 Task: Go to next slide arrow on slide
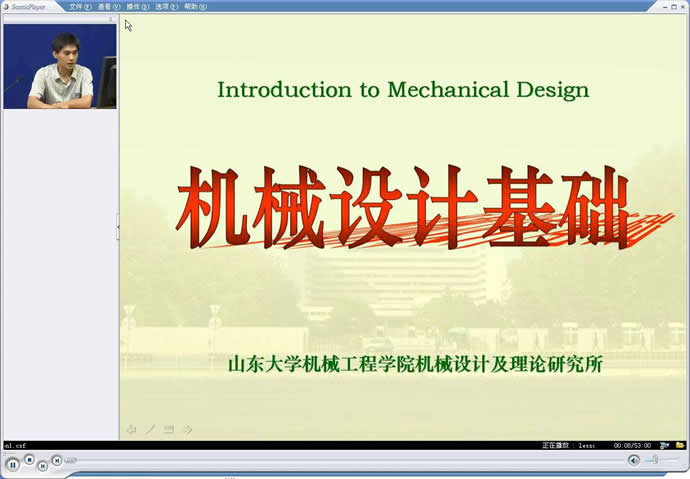pyautogui.click(x=188, y=429)
